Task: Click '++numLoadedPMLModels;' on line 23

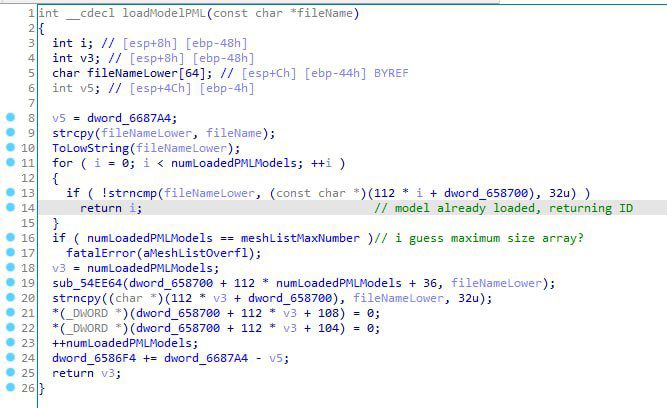Action: [x=125, y=343]
